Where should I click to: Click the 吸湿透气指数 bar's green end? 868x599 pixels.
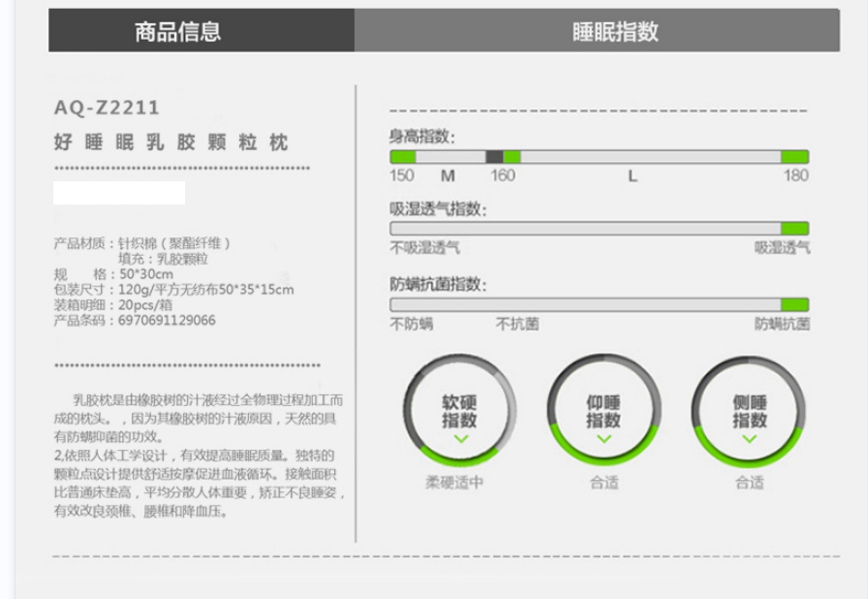[x=794, y=229]
